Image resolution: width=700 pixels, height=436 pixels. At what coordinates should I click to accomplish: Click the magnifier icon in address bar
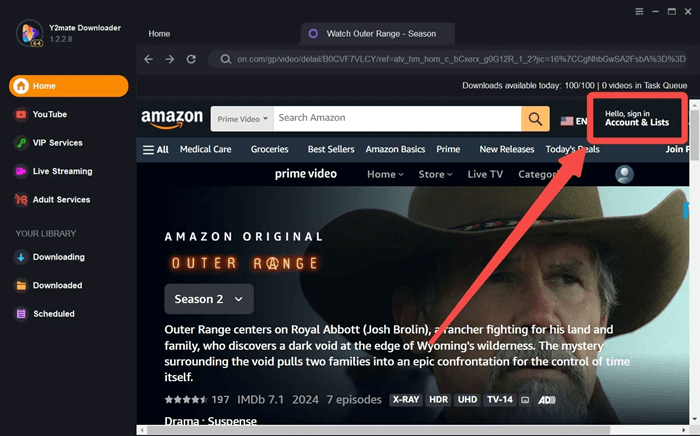click(x=226, y=59)
